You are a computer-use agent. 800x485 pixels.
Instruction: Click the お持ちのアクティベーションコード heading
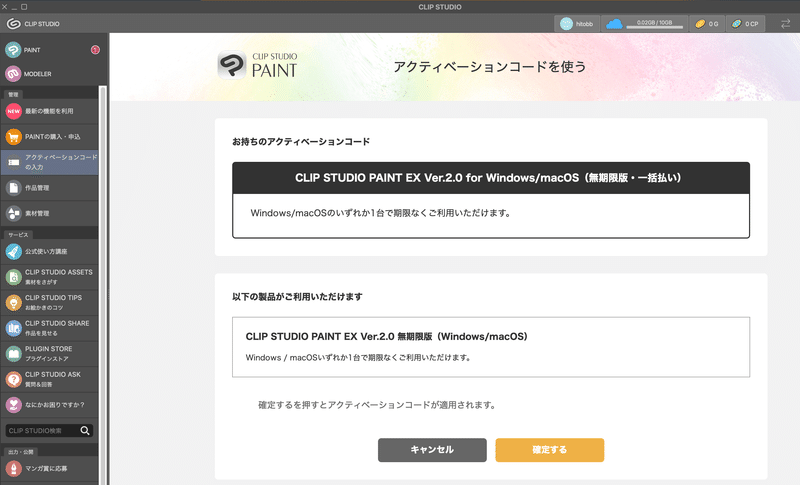coord(301,142)
